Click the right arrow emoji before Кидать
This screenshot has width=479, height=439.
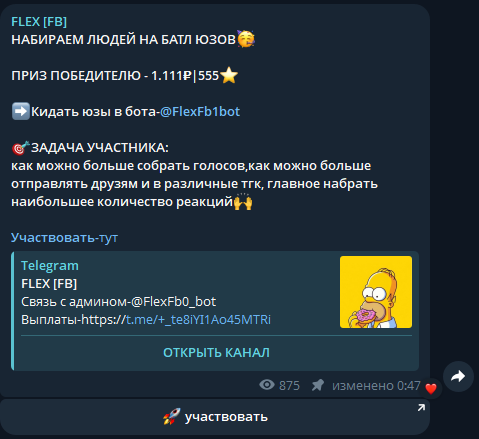point(21,111)
